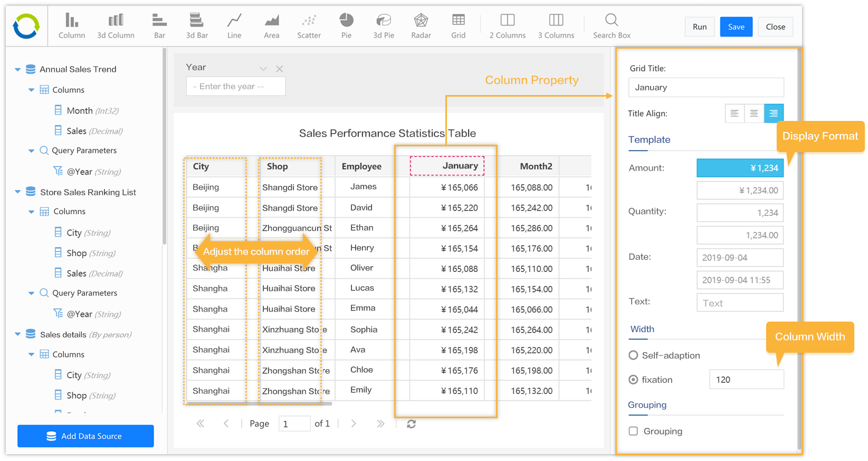The width and height of the screenshot is (868, 461).
Task: Go to the next page
Action: point(354,424)
